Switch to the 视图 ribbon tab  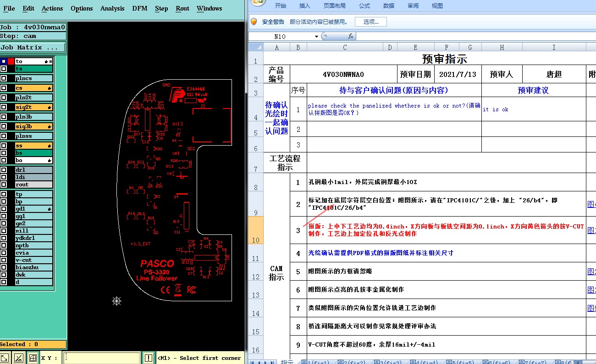click(437, 6)
